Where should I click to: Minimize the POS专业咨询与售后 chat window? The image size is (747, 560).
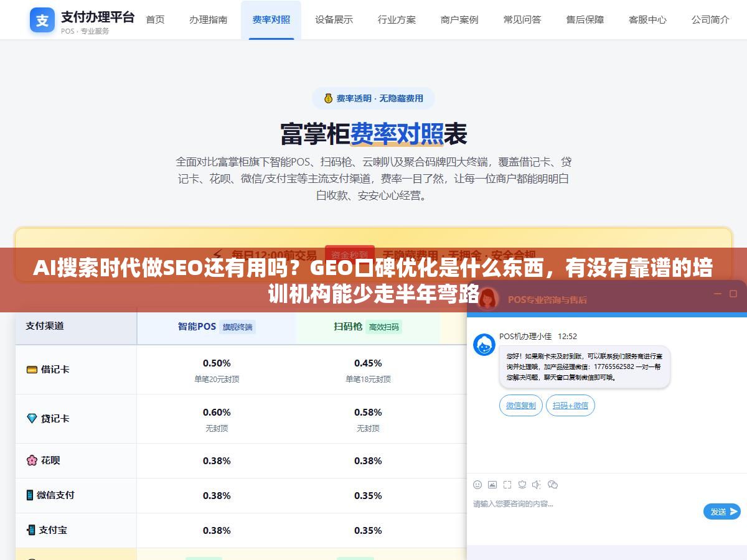tap(717, 294)
